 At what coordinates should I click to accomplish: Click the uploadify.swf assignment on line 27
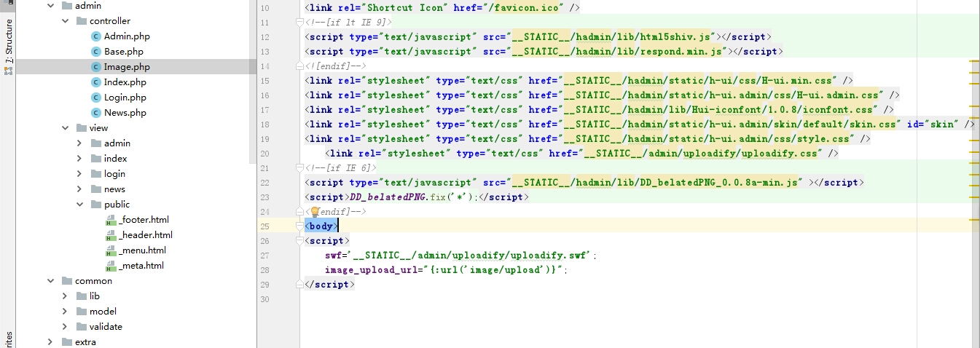(x=460, y=256)
